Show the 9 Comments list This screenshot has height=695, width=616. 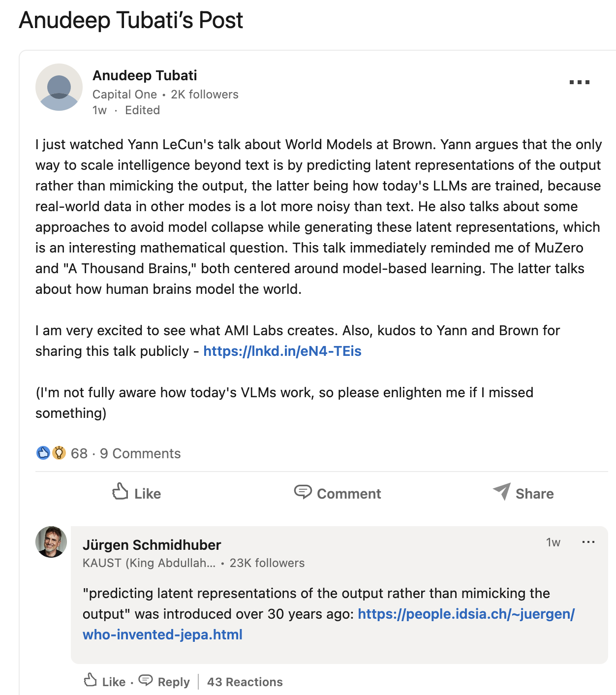pyautogui.click(x=140, y=453)
